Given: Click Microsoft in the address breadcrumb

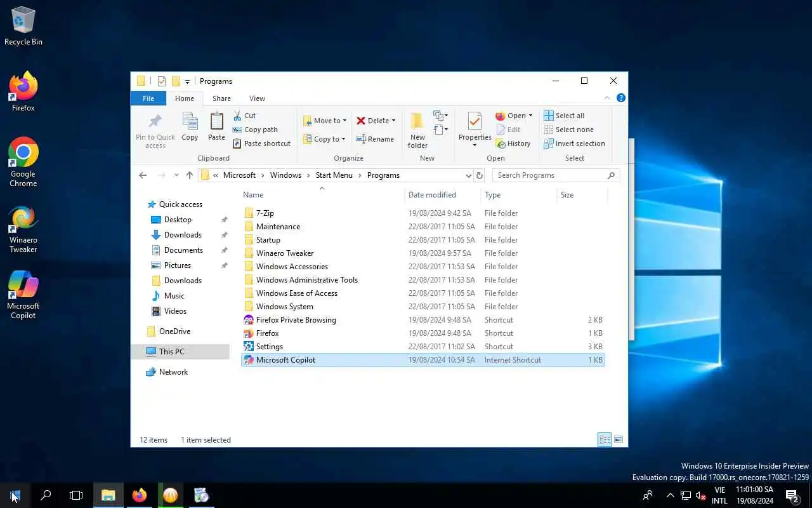Looking at the screenshot, I should coord(239,175).
